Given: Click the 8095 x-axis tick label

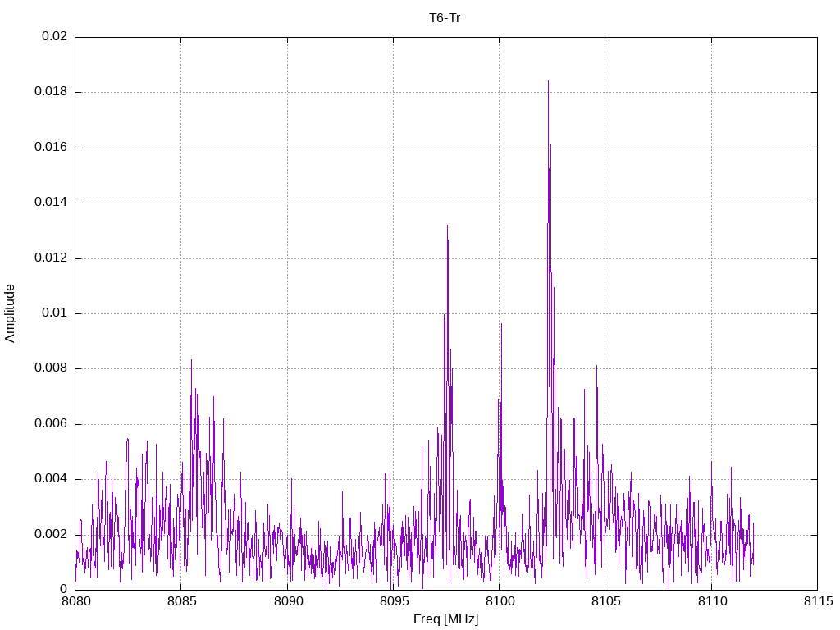Looking at the screenshot, I should coord(395,601).
